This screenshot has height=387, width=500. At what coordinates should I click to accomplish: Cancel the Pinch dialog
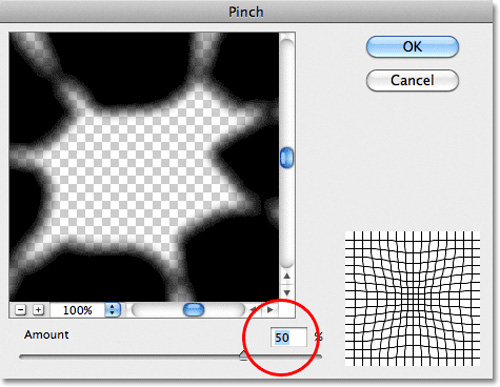pyautogui.click(x=412, y=80)
